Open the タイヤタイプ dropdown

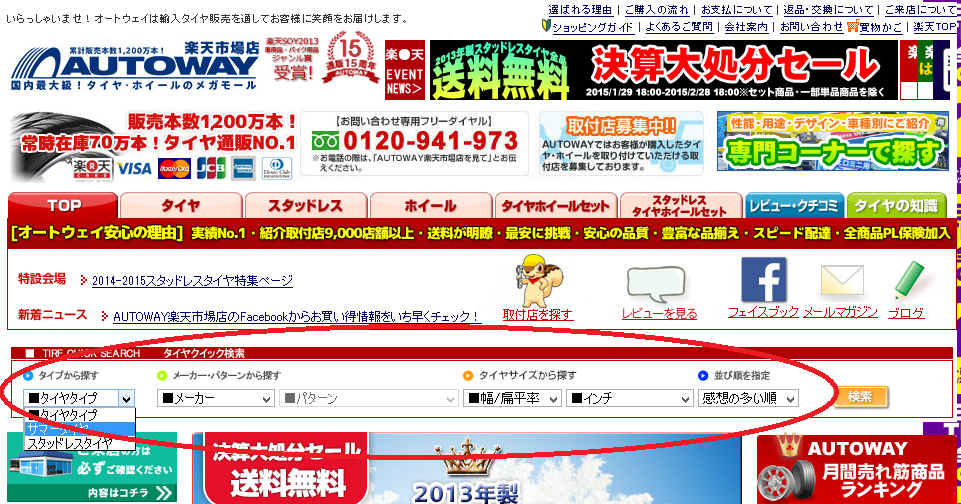pyautogui.click(x=79, y=399)
